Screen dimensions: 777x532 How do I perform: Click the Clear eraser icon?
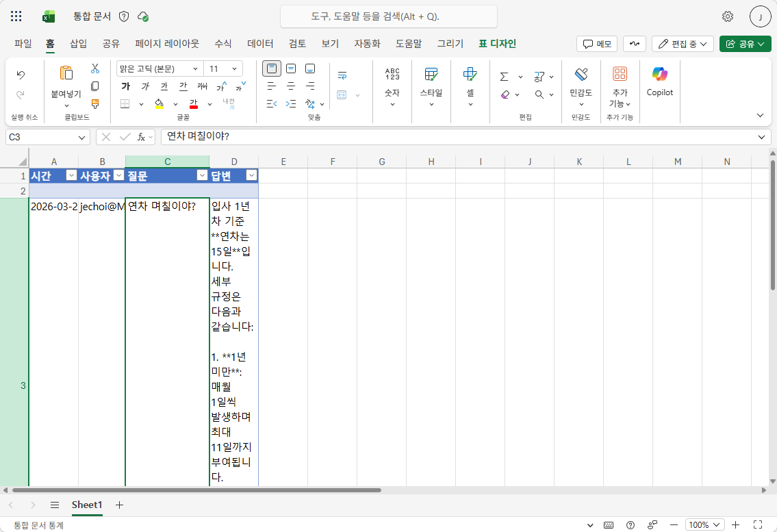pos(505,94)
